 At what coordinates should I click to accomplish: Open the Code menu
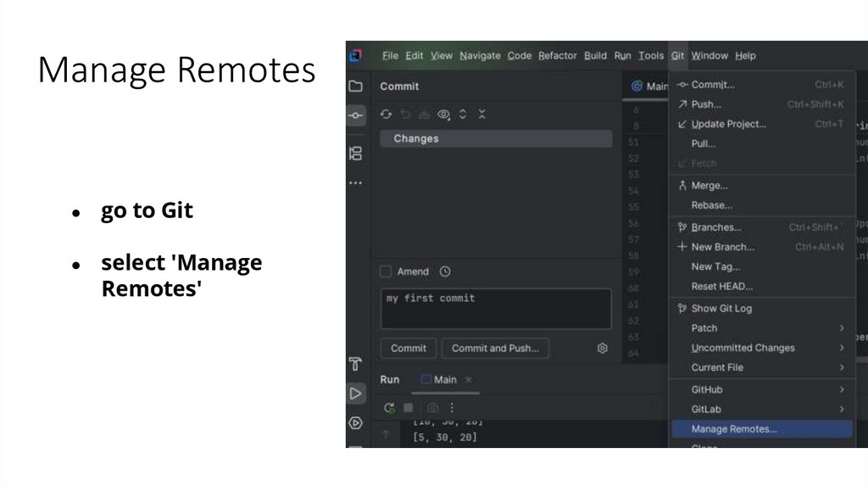click(x=520, y=55)
